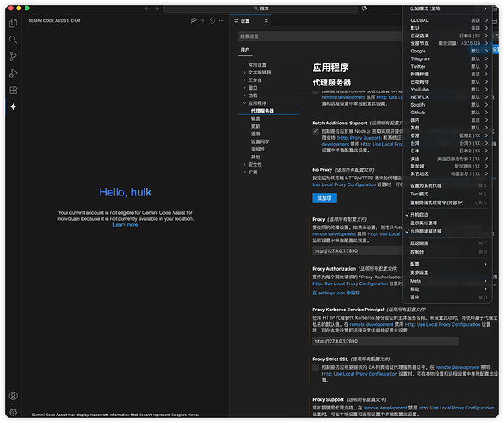Viewport: 504px width, 423px height.
Task: Open the Search view in activity bar
Action: pyautogui.click(x=14, y=40)
